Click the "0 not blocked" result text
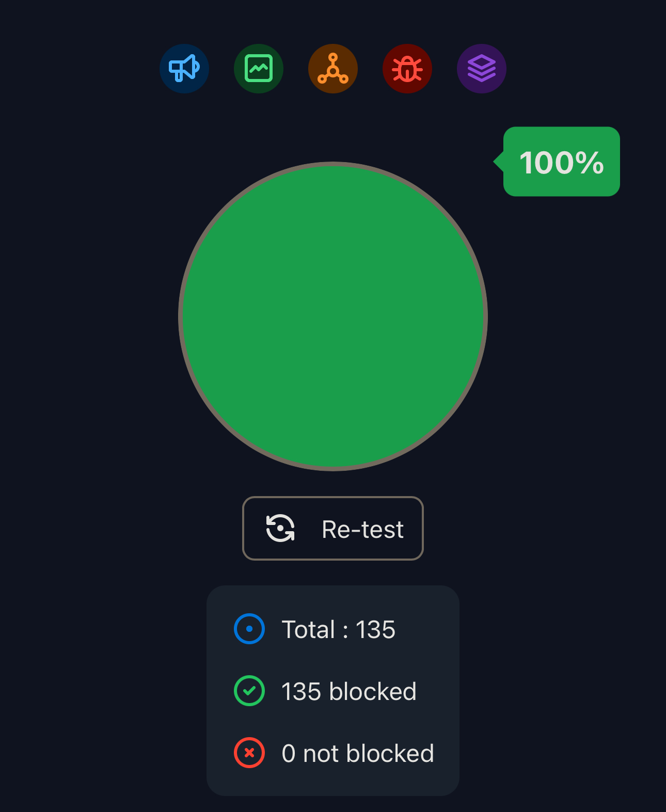The height and width of the screenshot is (812, 666). pos(357,753)
